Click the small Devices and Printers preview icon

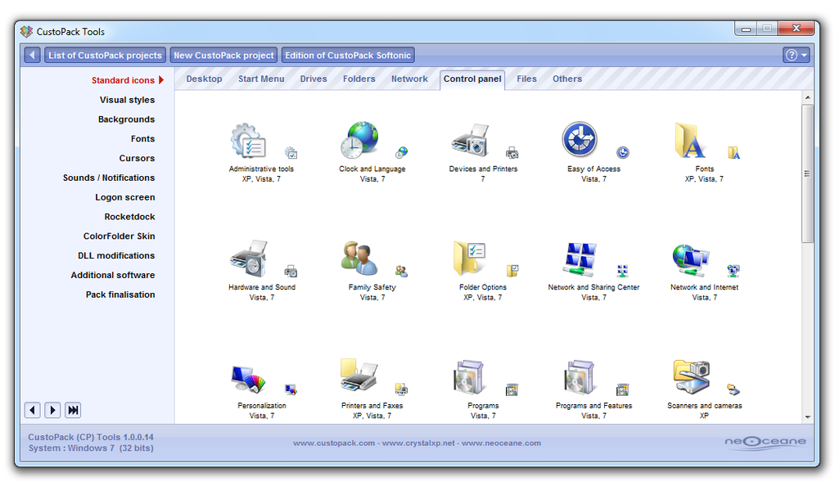tap(512, 153)
